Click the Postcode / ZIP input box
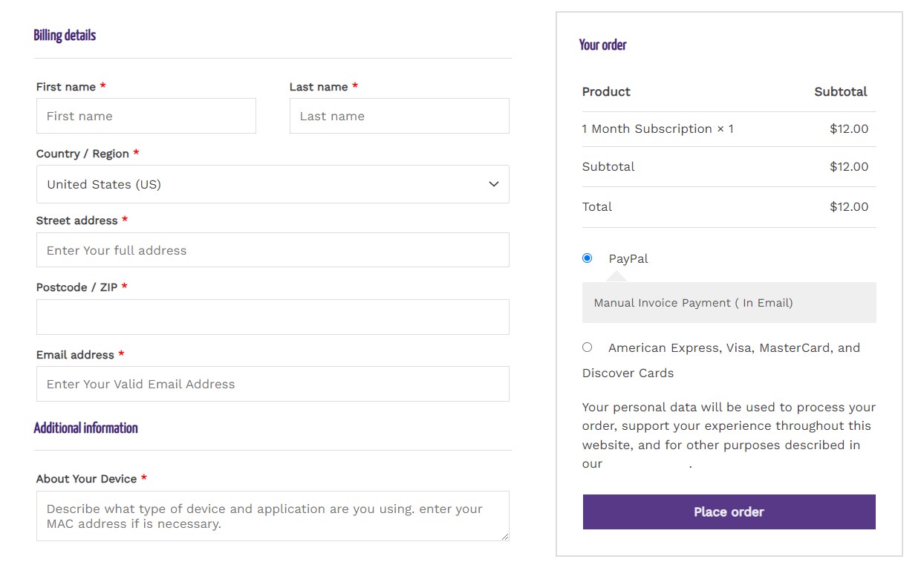Image resolution: width=924 pixels, height=565 pixels. (x=273, y=317)
